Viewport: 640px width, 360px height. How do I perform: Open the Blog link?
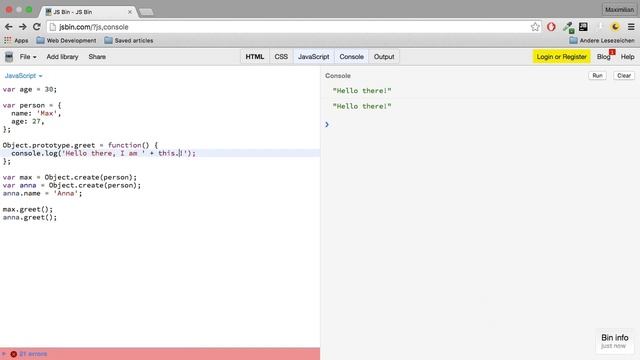click(x=604, y=57)
